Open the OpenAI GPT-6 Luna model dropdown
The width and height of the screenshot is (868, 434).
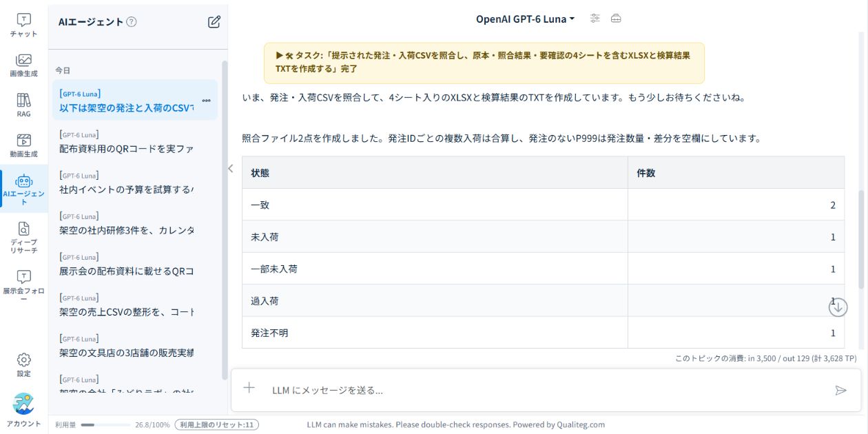pos(525,19)
